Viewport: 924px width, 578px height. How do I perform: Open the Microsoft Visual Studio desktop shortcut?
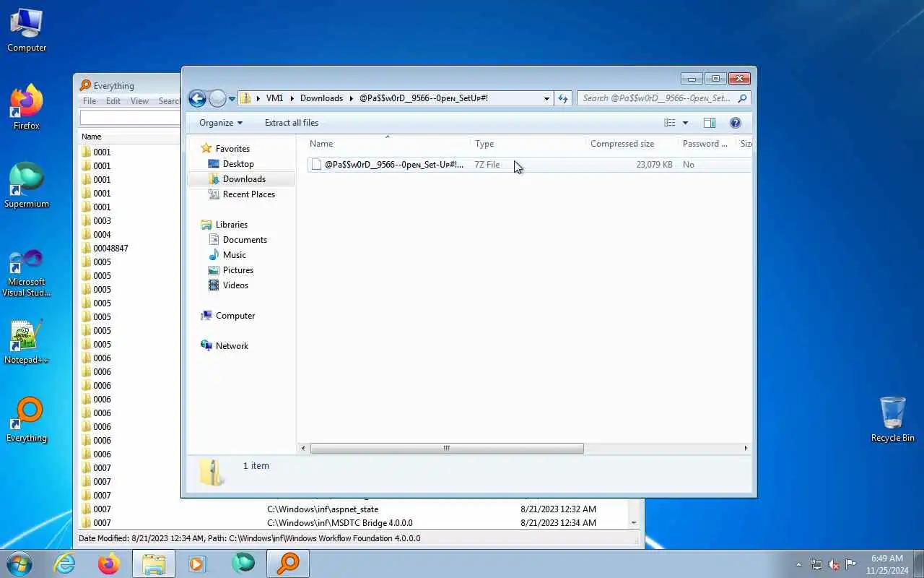pos(27,272)
